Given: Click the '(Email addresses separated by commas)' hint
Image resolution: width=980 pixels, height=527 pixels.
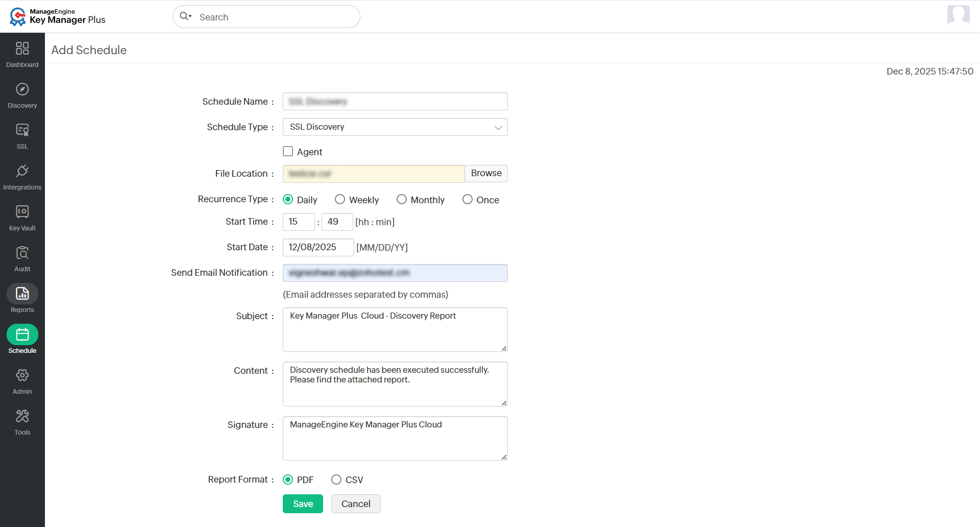Looking at the screenshot, I should coord(365,295).
